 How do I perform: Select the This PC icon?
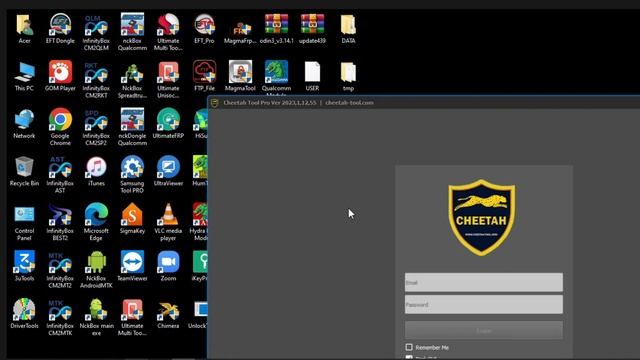24,73
